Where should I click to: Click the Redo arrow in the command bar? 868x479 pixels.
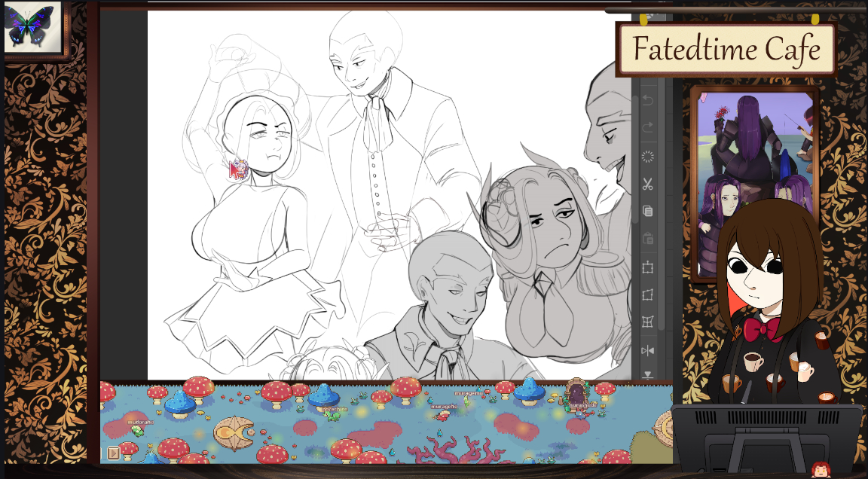point(647,128)
